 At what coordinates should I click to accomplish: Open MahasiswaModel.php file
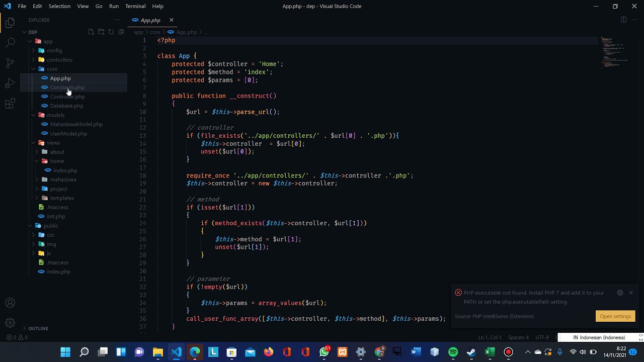pyautogui.click(x=76, y=124)
